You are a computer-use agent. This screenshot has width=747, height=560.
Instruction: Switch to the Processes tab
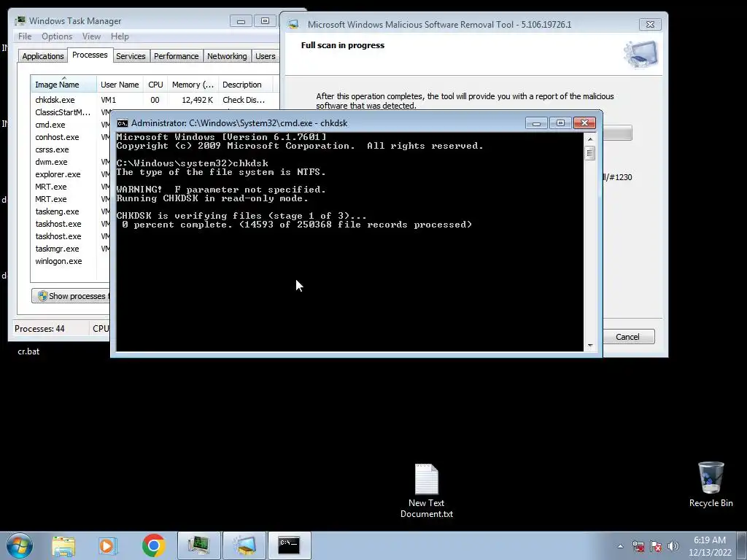click(x=90, y=55)
